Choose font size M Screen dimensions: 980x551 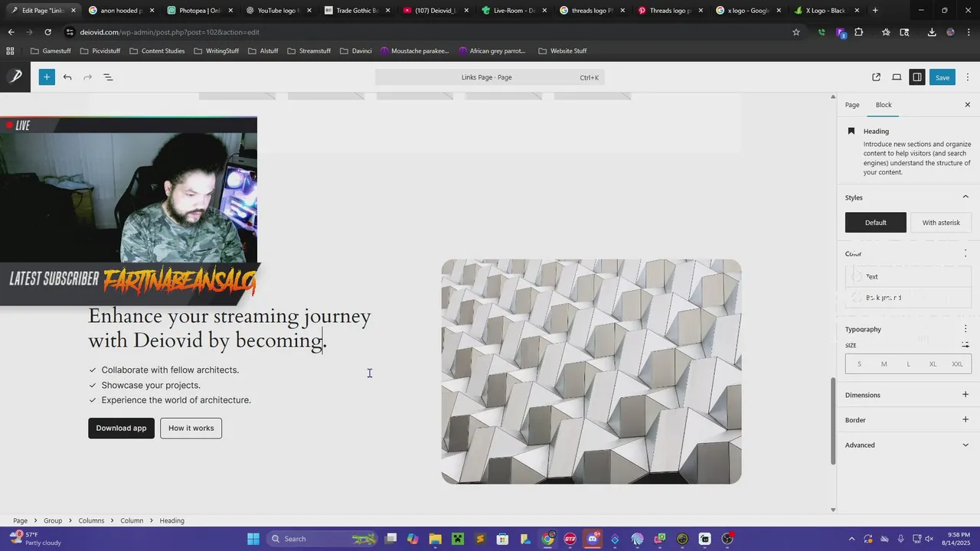[x=884, y=364]
